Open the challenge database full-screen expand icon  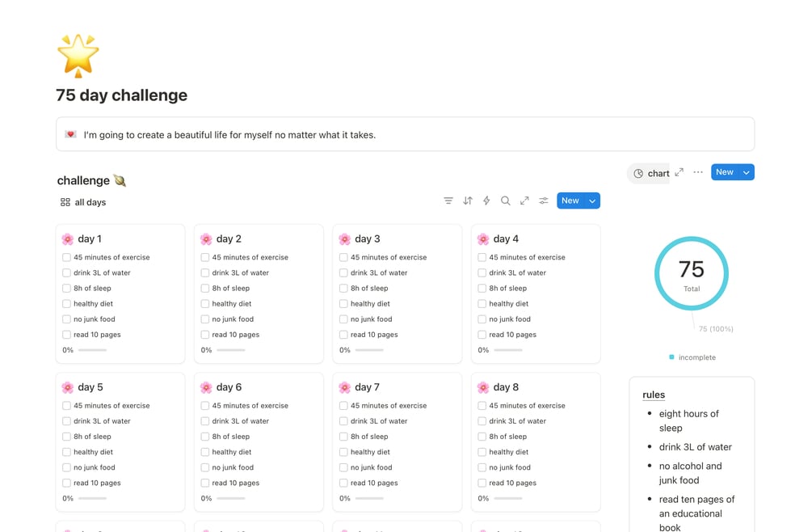(524, 201)
